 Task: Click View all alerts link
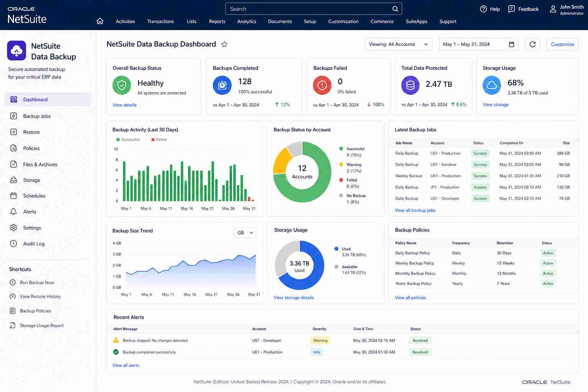[126, 366]
